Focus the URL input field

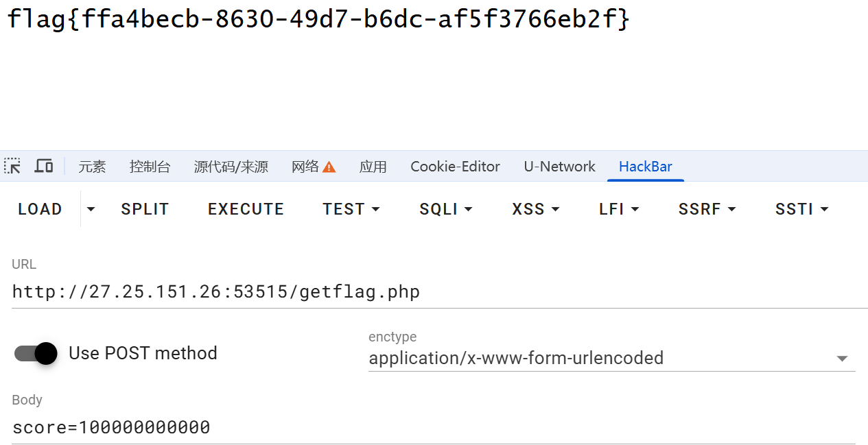439,292
